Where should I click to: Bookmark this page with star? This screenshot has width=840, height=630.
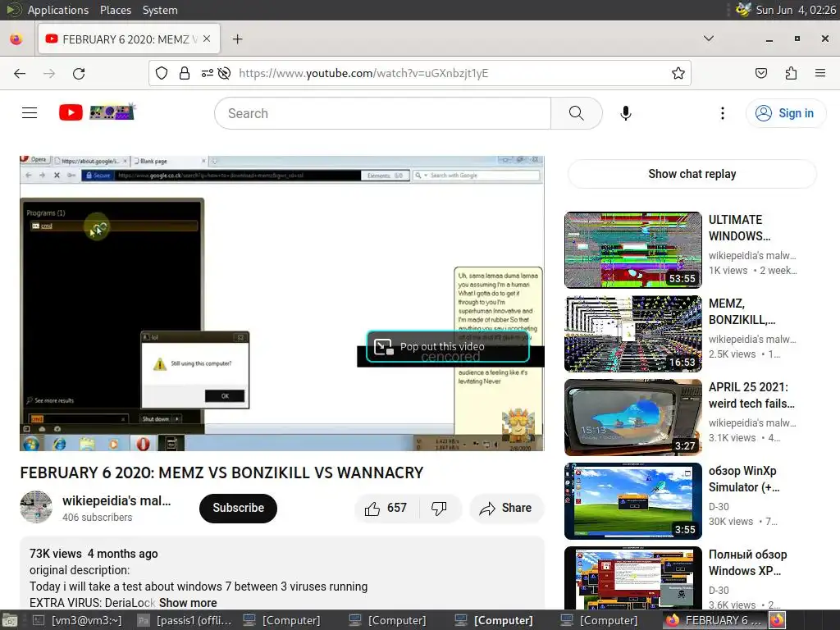pyautogui.click(x=678, y=73)
